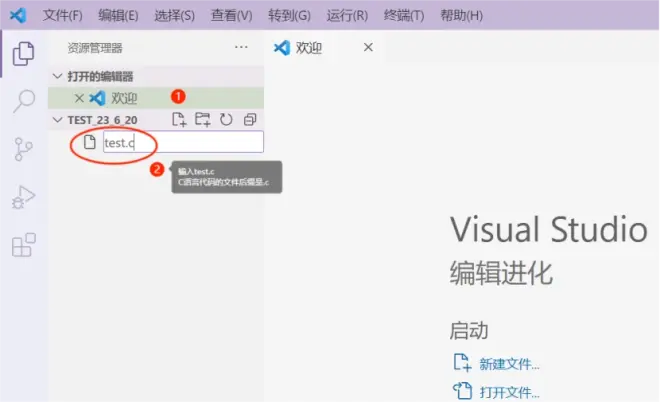Collapse the 打开的编辑器 section
This screenshot has width=660, height=402.
pyautogui.click(x=57, y=76)
